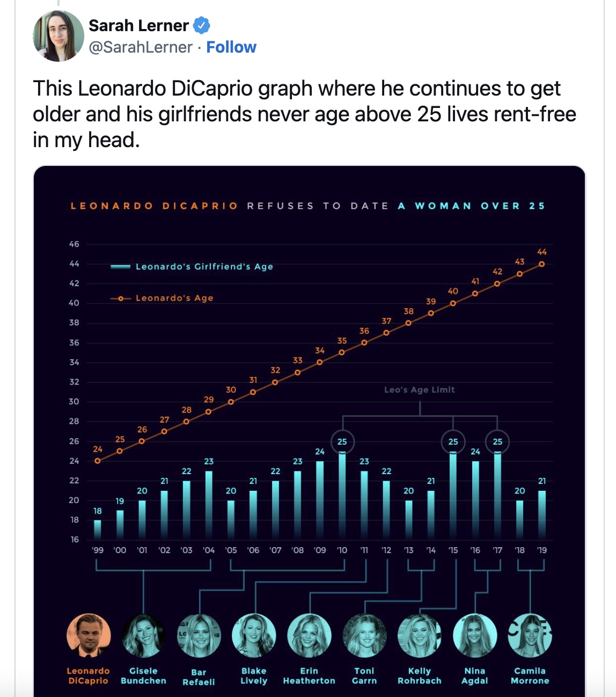
Task: Click Gisele Bundchen's portrait circle
Action: [x=143, y=636]
